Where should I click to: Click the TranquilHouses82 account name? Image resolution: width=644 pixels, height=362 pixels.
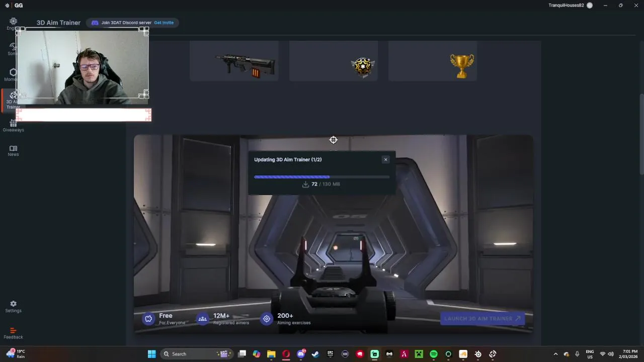(567, 5)
